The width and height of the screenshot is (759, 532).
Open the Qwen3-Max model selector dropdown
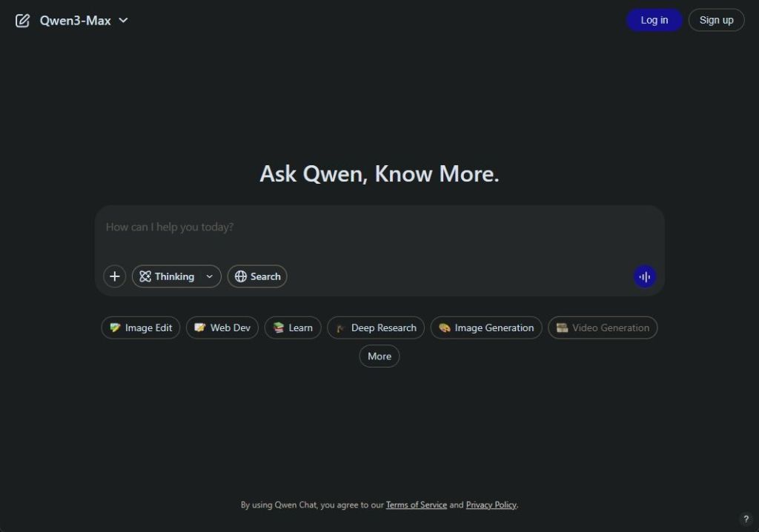tap(82, 20)
